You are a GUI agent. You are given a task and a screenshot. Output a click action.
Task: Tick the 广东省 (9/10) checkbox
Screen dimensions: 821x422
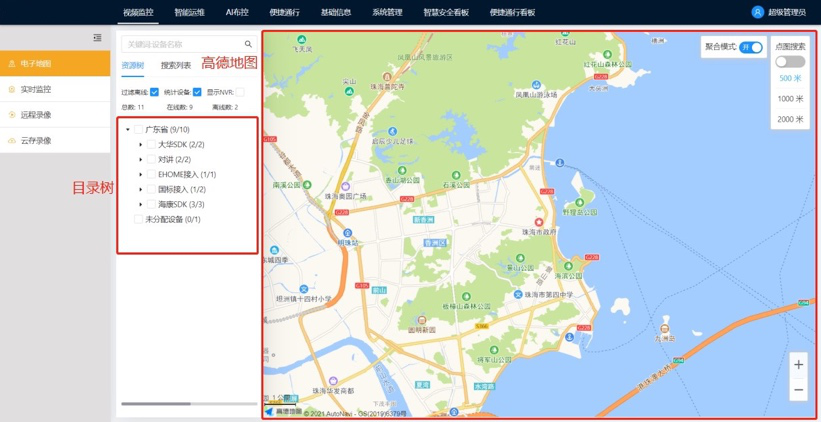[138, 129]
